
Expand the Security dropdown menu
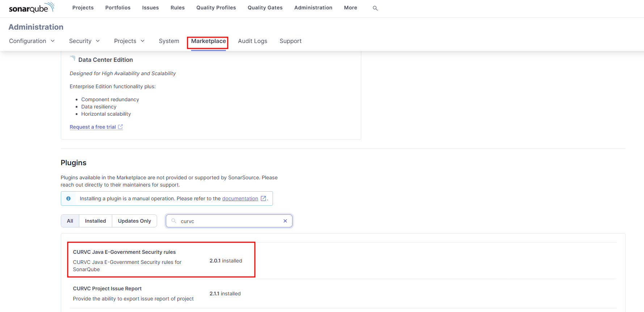[x=84, y=41]
